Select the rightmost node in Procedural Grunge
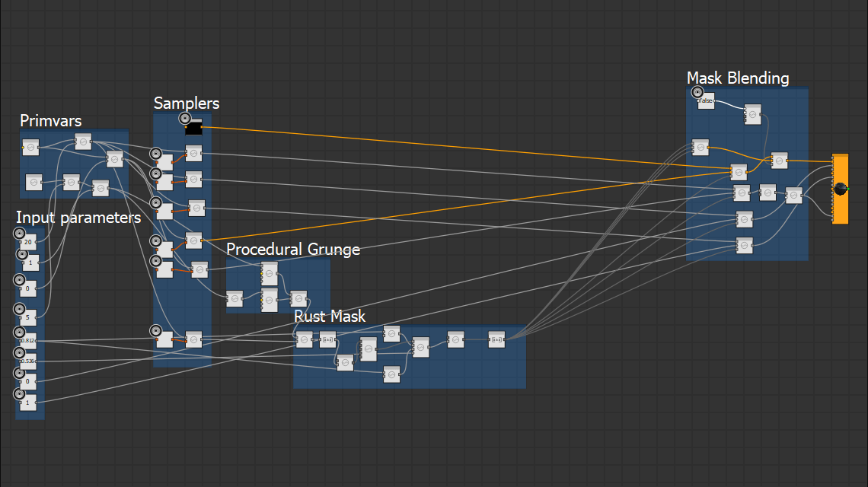 [x=298, y=298]
